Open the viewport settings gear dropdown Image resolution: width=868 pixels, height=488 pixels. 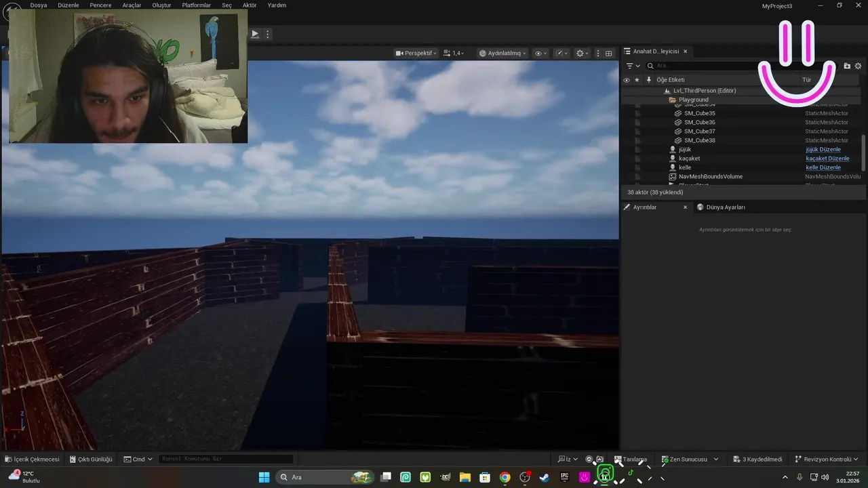pos(582,53)
